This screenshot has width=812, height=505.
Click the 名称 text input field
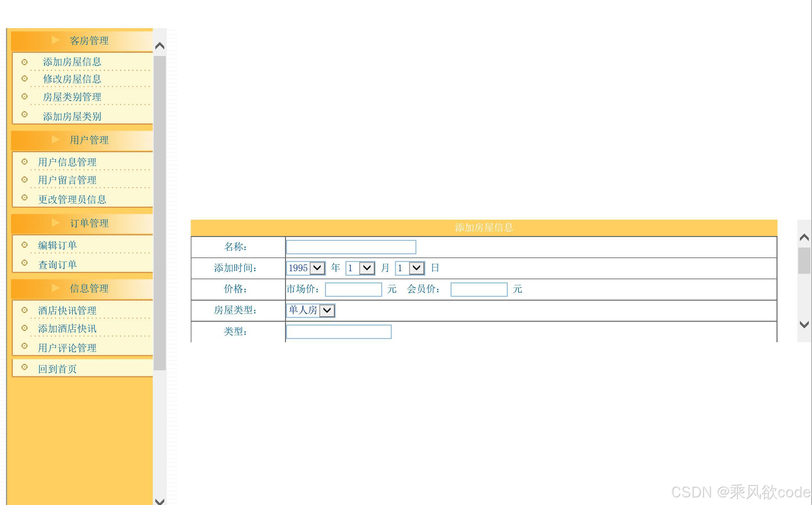pos(351,247)
